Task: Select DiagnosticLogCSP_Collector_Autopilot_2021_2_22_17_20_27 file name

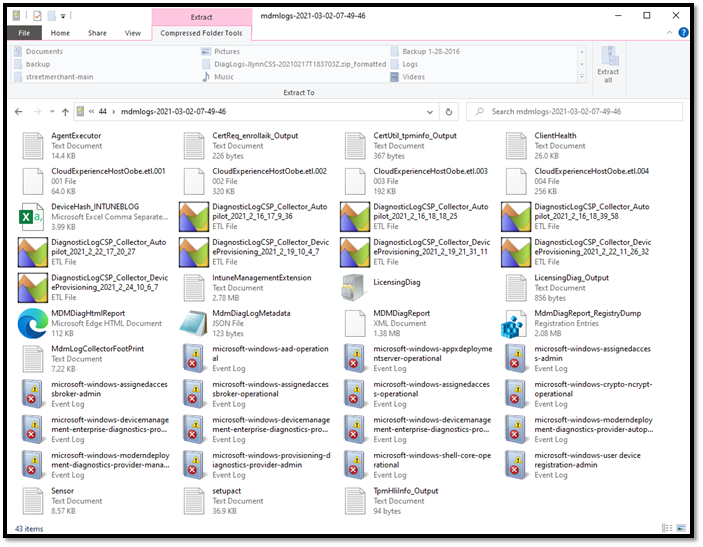Action: point(108,247)
